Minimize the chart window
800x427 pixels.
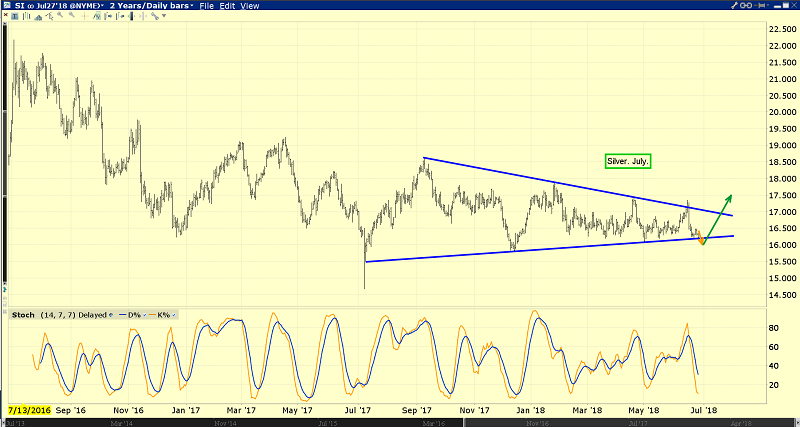pyautogui.click(x=778, y=6)
